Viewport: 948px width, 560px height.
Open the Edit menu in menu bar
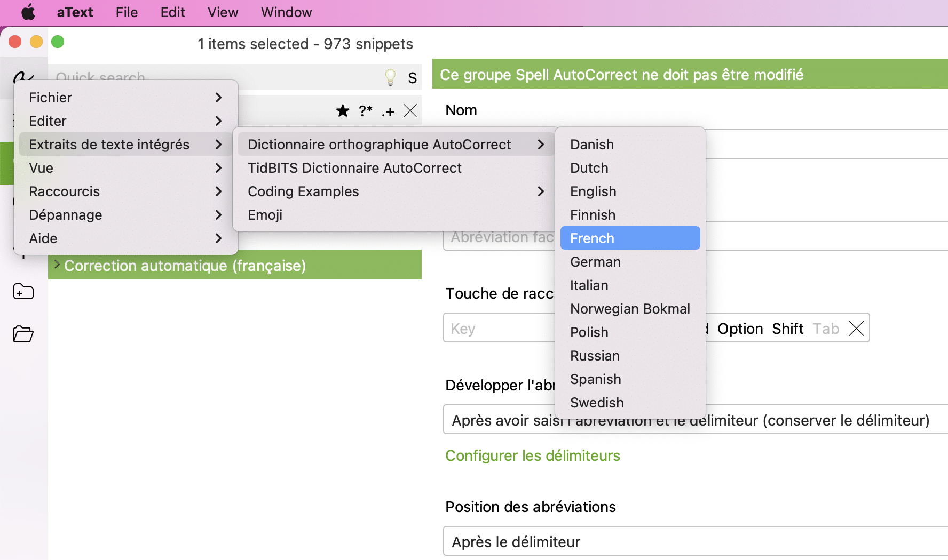click(x=172, y=12)
